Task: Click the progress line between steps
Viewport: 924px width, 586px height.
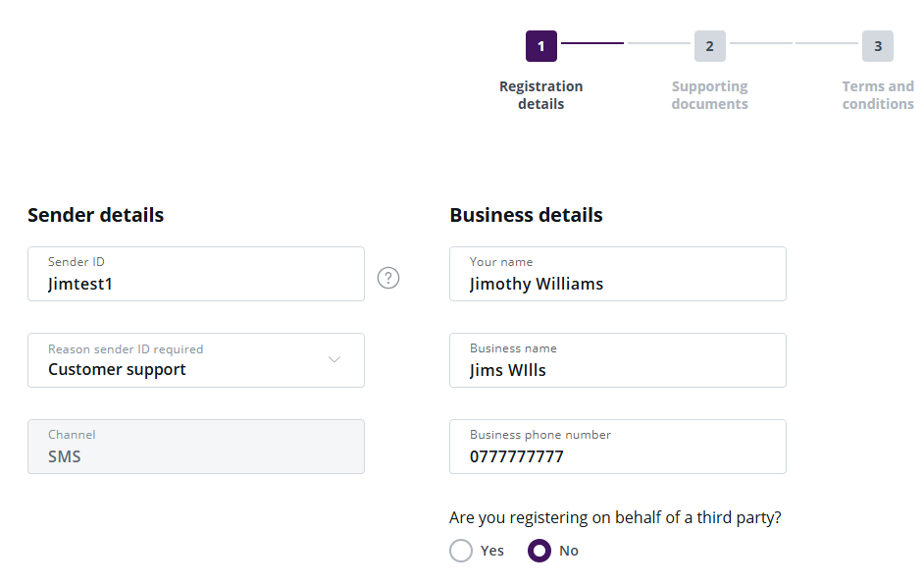Action: coord(625,43)
